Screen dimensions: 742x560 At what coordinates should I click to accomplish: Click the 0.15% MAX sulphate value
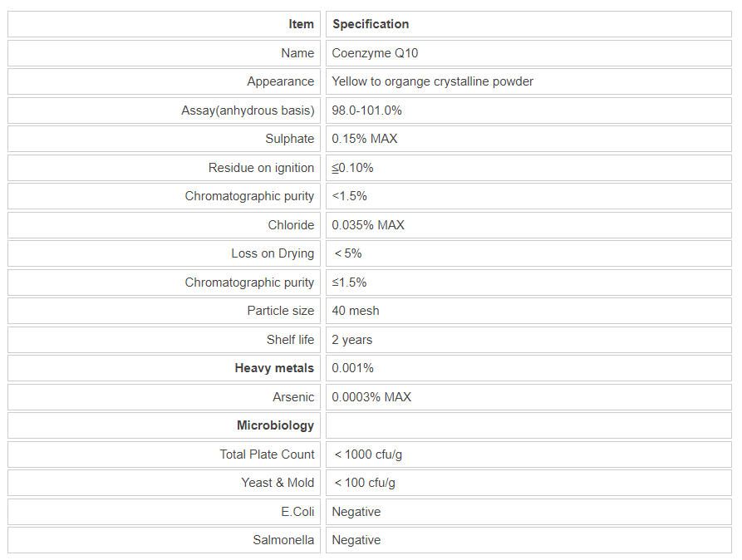tap(364, 139)
